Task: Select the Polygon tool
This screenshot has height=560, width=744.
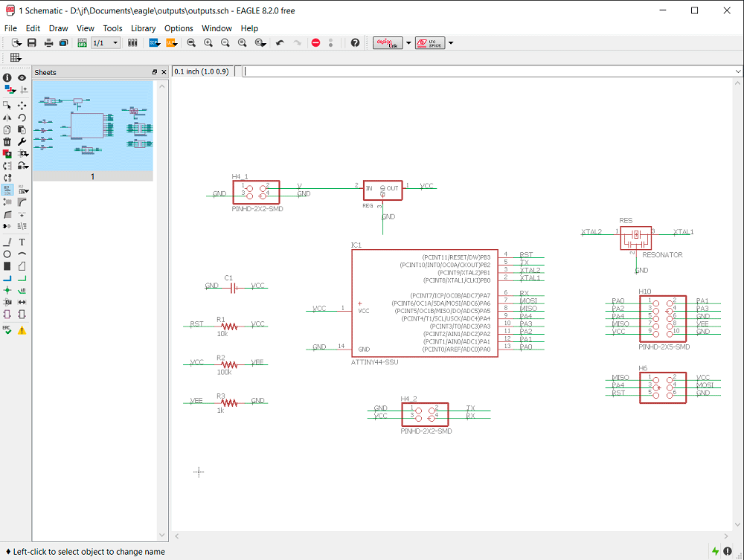Action: [22, 266]
